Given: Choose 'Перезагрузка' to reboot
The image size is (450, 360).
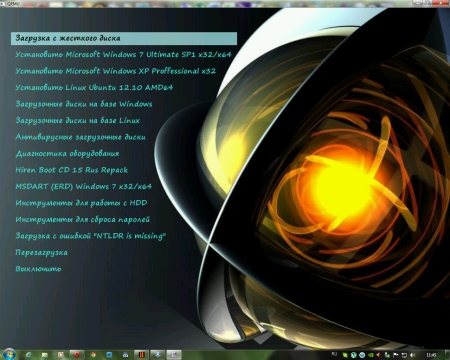Looking at the screenshot, I should point(41,253).
